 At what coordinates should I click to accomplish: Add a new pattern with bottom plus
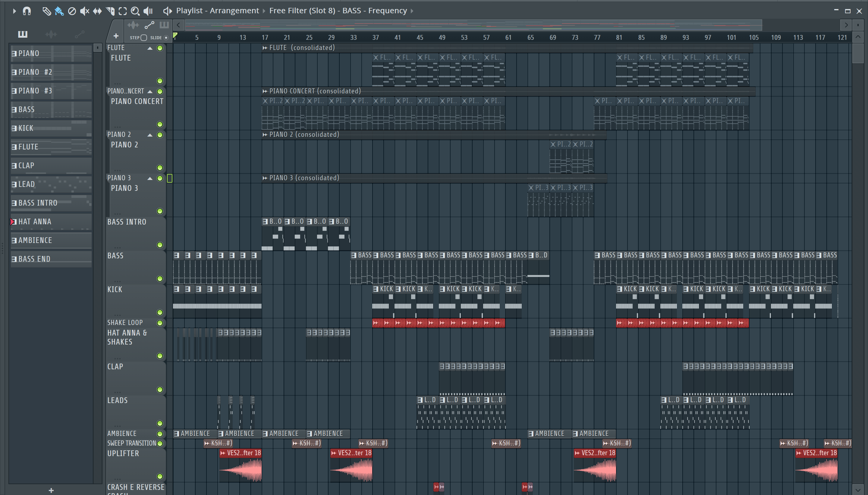(x=51, y=490)
